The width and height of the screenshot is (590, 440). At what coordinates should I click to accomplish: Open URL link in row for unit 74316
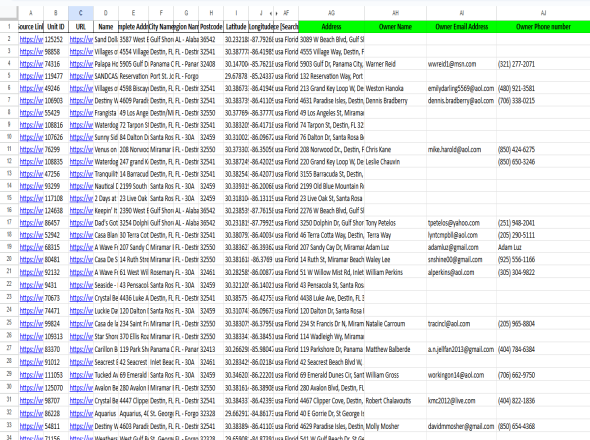[x=81, y=64]
